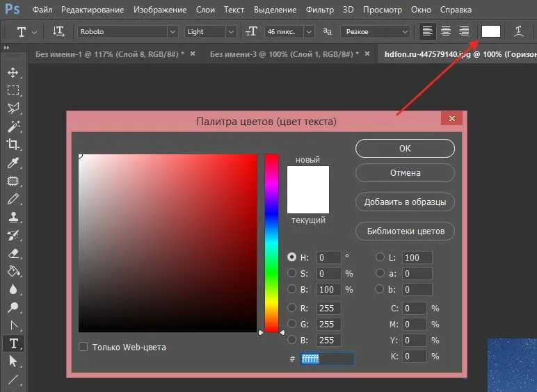The height and width of the screenshot is (392, 537).
Task: Open the Справка menu
Action: pyautogui.click(x=456, y=10)
